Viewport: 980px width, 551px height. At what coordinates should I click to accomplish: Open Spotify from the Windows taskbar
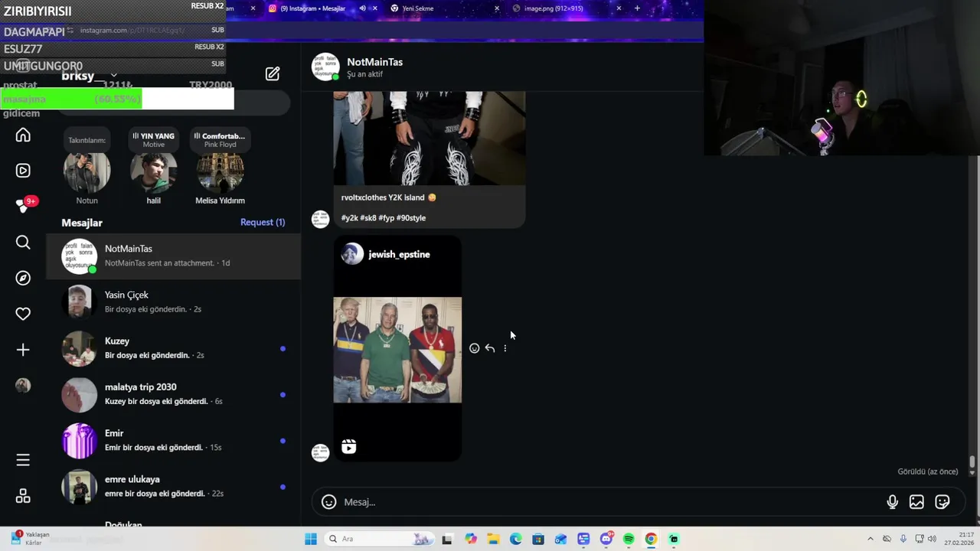(x=629, y=539)
